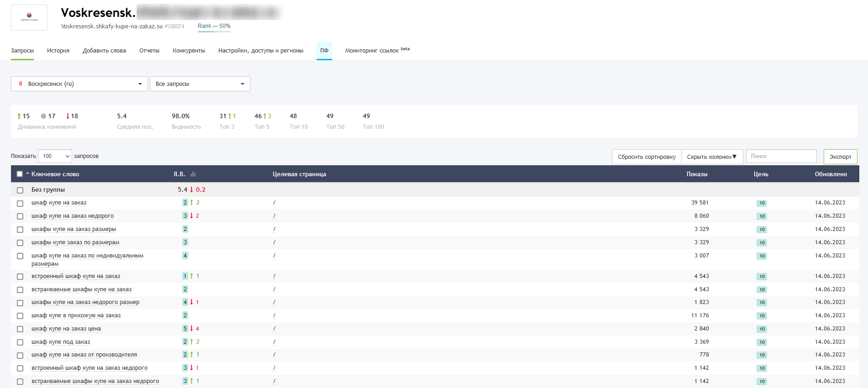Tick checkbox for встроенный шкаф купе на заказ
This screenshot has width=868, height=388.
tap(20, 277)
